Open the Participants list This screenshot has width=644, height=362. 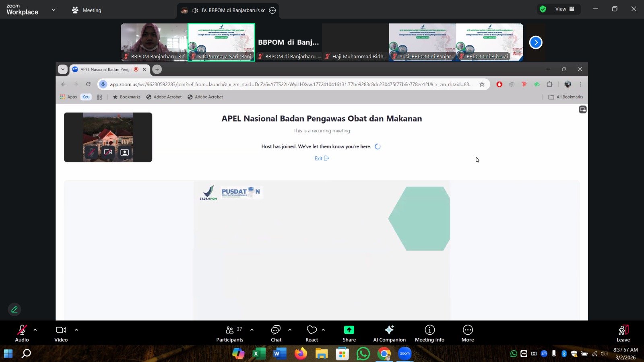point(230,333)
